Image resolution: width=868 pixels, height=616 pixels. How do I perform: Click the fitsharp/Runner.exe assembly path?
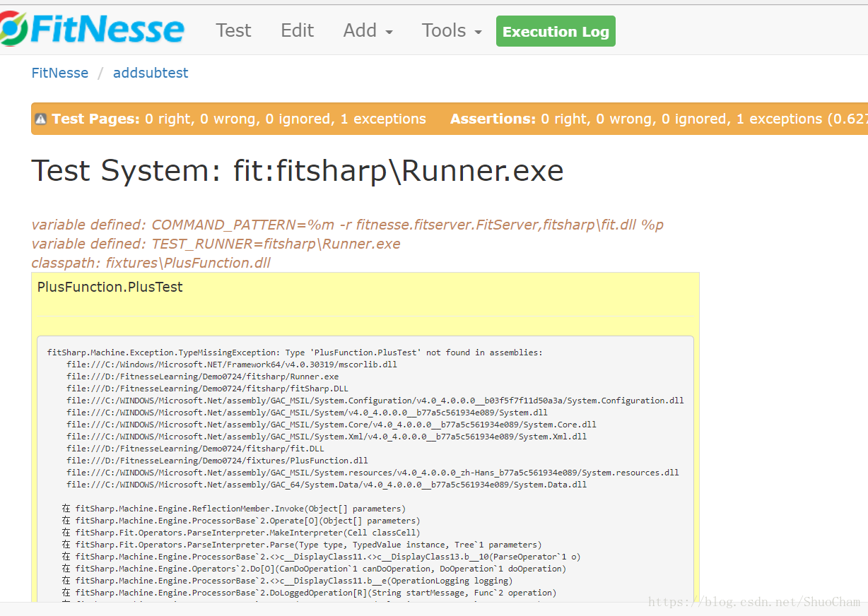point(203,377)
